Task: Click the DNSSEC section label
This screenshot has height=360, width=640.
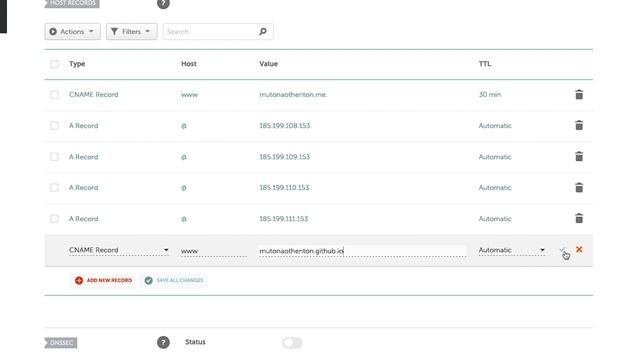Action: click(61, 343)
